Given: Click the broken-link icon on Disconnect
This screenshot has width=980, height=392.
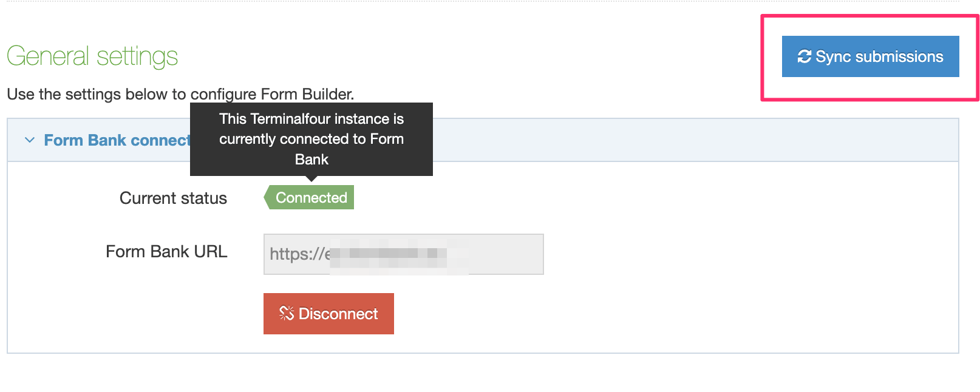Looking at the screenshot, I should tap(286, 313).
